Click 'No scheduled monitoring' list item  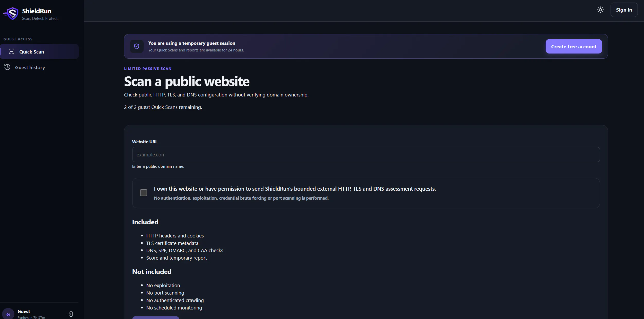(174, 308)
